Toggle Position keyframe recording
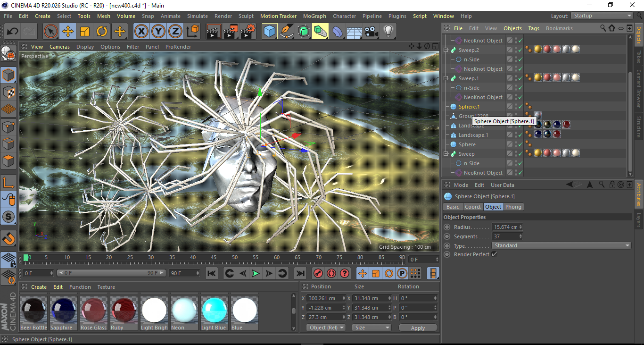Viewport: 644px width, 345px height. click(x=363, y=273)
